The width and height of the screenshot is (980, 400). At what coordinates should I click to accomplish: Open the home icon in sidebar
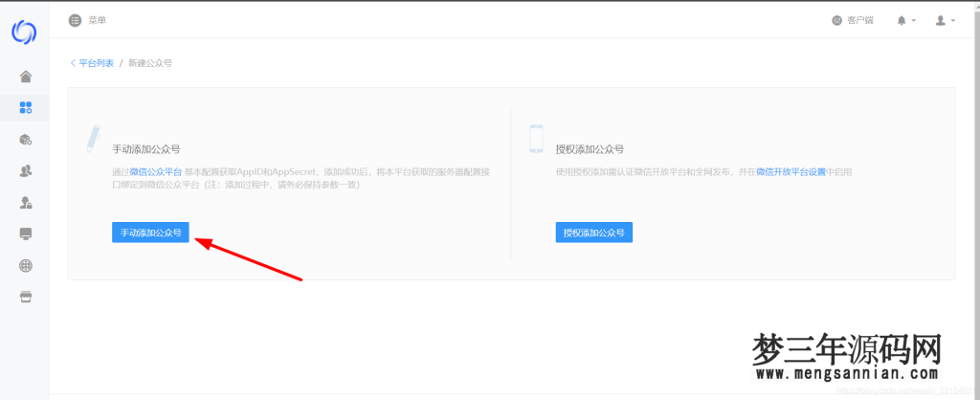coord(26,77)
